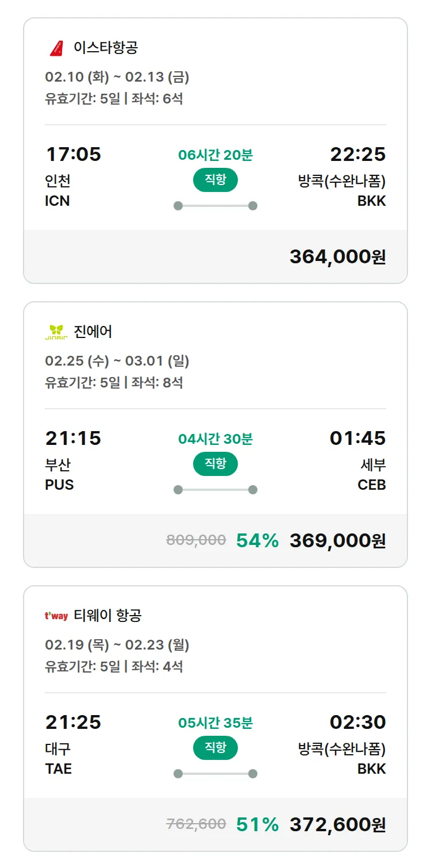Select the 372,600원 discounted price
Image resolution: width=431 pixels, height=868 pixels.
click(337, 824)
